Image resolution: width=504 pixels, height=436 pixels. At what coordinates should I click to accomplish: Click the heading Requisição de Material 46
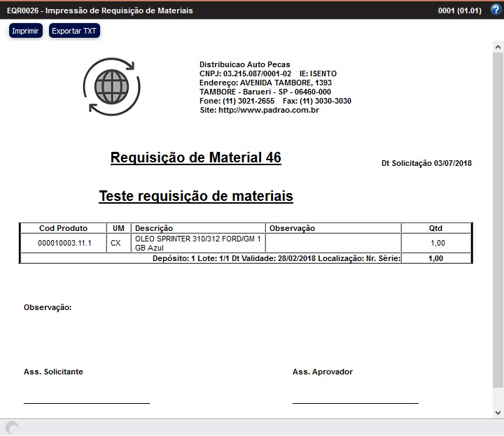click(196, 157)
